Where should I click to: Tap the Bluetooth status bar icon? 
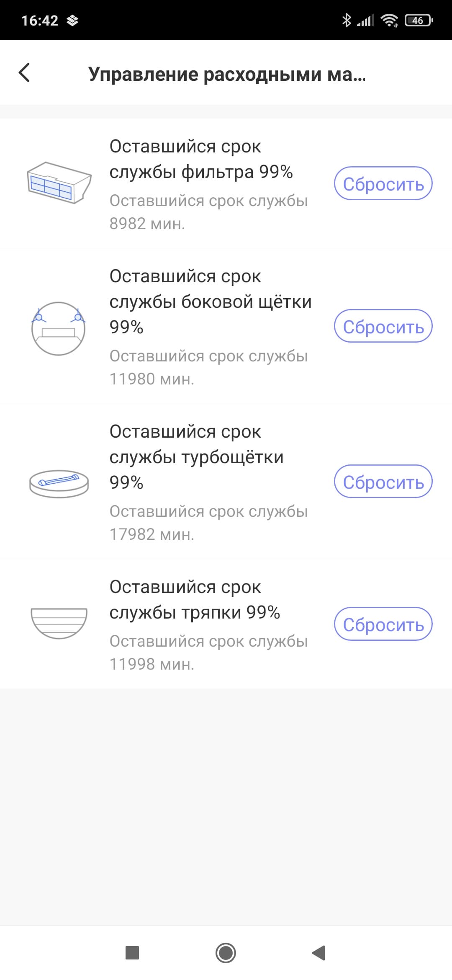(347, 20)
